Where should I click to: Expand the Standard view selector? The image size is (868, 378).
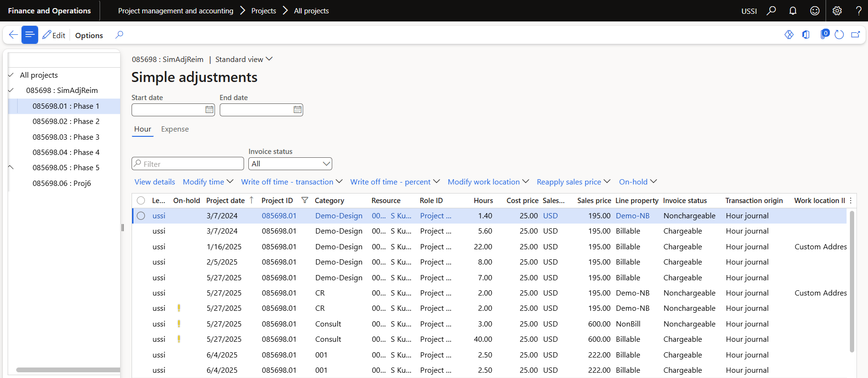point(244,59)
